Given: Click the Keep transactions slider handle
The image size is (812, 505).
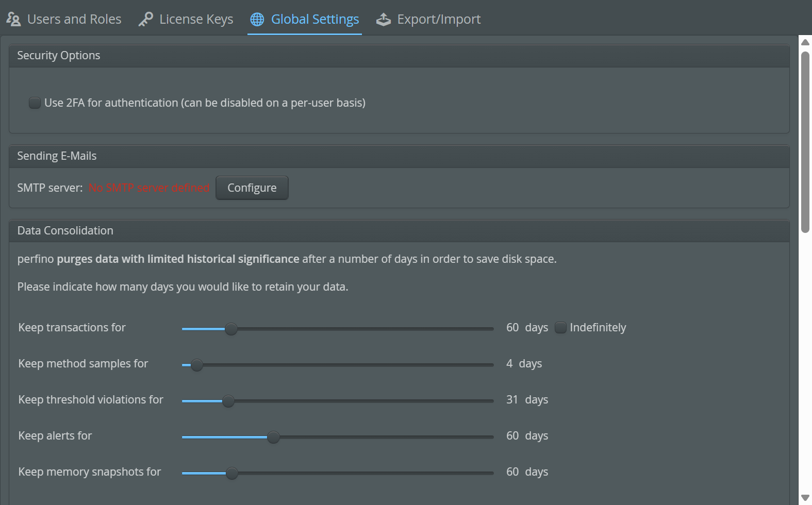Looking at the screenshot, I should click(231, 329).
